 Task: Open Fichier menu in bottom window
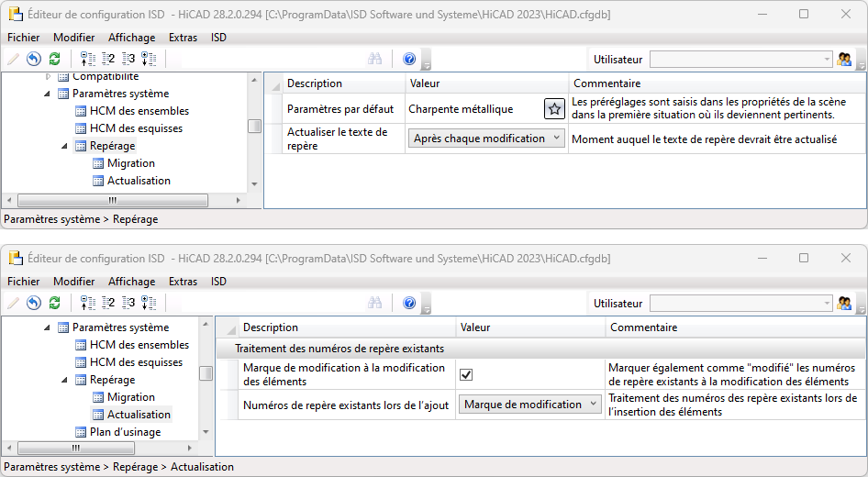(23, 281)
